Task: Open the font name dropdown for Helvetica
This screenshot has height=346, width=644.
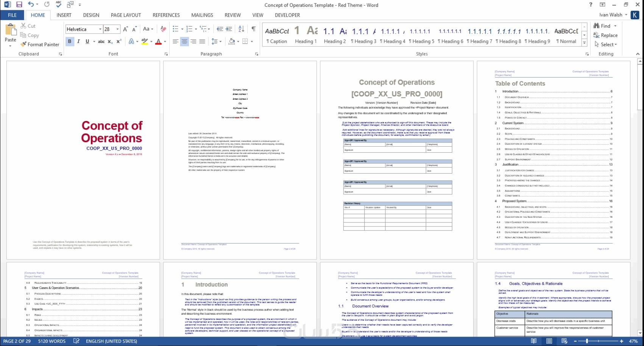Action: click(x=100, y=29)
